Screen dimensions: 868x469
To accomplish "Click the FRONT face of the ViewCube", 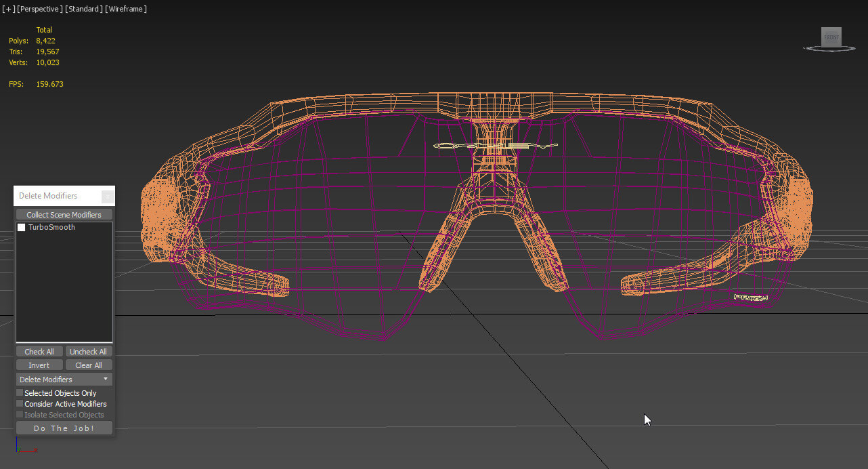I will pyautogui.click(x=831, y=37).
